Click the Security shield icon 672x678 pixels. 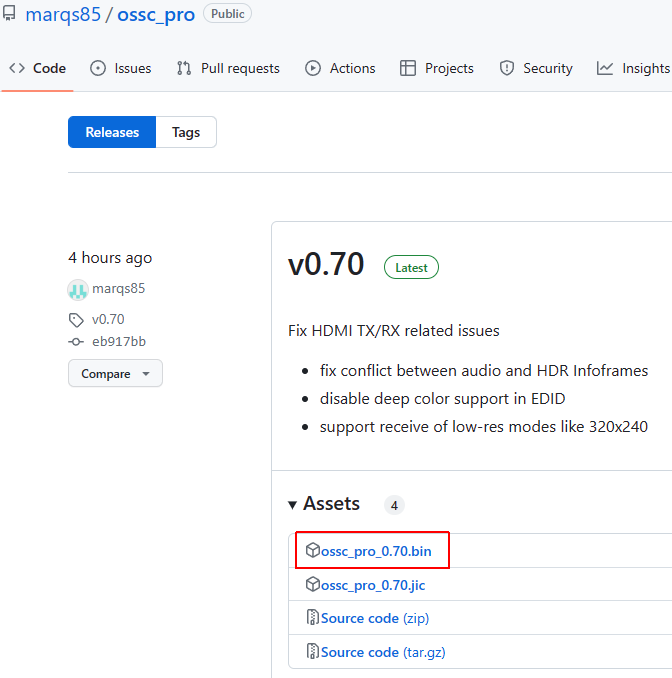[506, 68]
